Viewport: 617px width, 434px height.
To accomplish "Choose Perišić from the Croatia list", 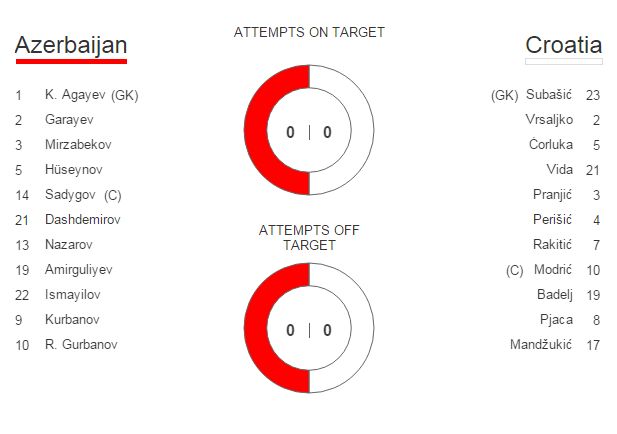I will 553,220.
